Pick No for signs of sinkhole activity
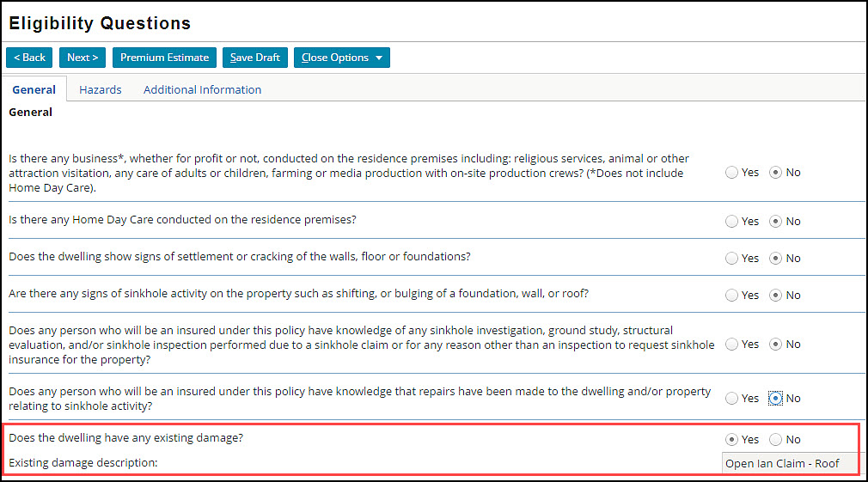The image size is (868, 482). click(x=775, y=296)
